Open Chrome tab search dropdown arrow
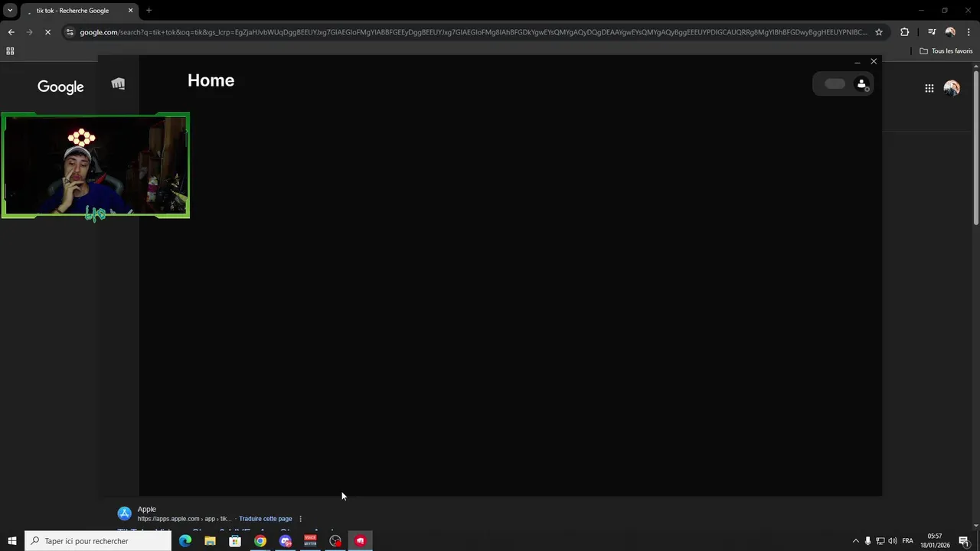This screenshot has width=980, height=551. pyautogui.click(x=10, y=11)
